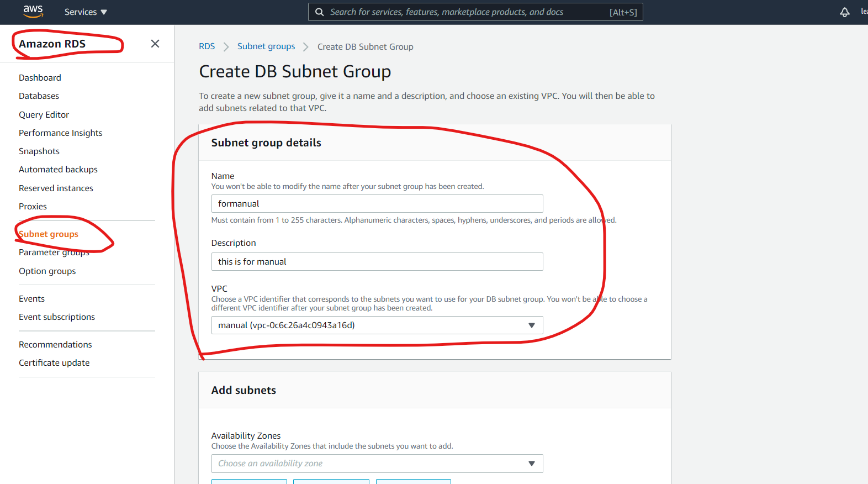Open Dashboard in the sidebar
868x484 pixels.
[x=40, y=78]
